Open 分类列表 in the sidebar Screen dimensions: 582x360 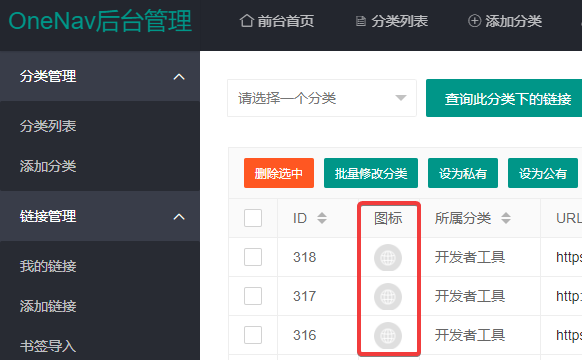coord(48,126)
